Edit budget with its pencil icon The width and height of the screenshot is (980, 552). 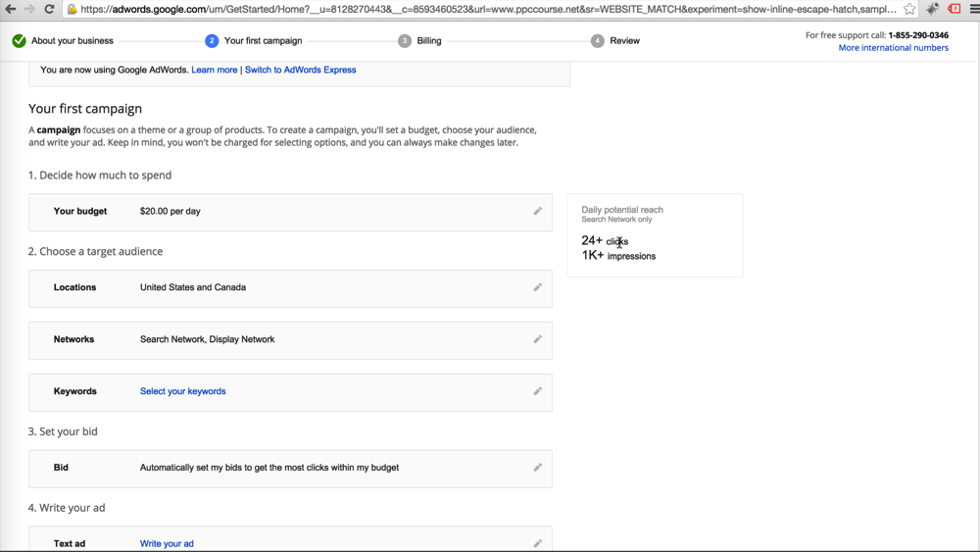coord(537,212)
